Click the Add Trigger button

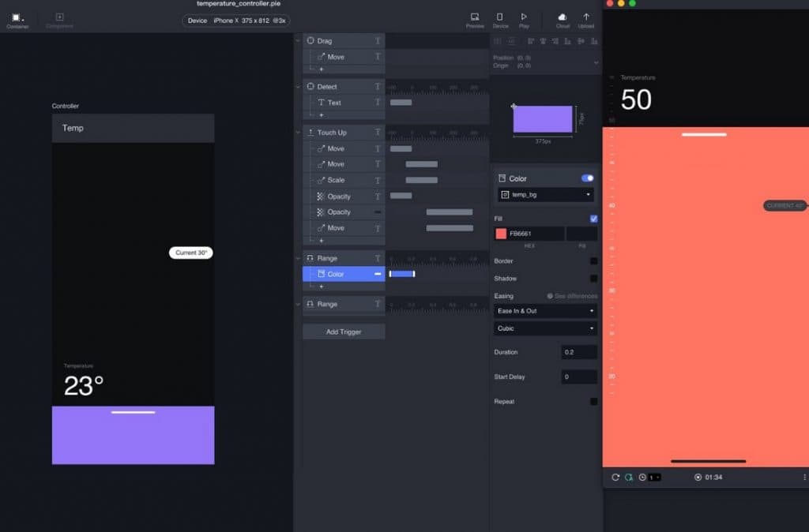click(x=343, y=331)
